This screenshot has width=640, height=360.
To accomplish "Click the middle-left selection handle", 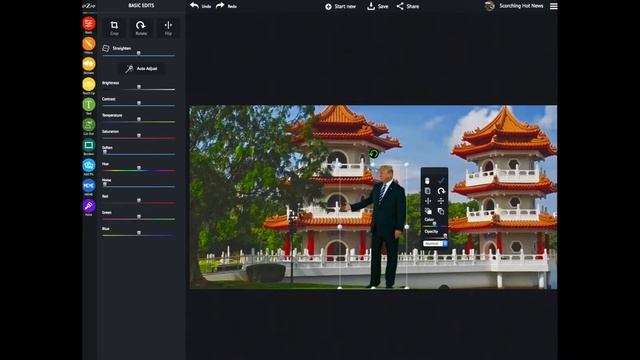I will (x=340, y=227).
